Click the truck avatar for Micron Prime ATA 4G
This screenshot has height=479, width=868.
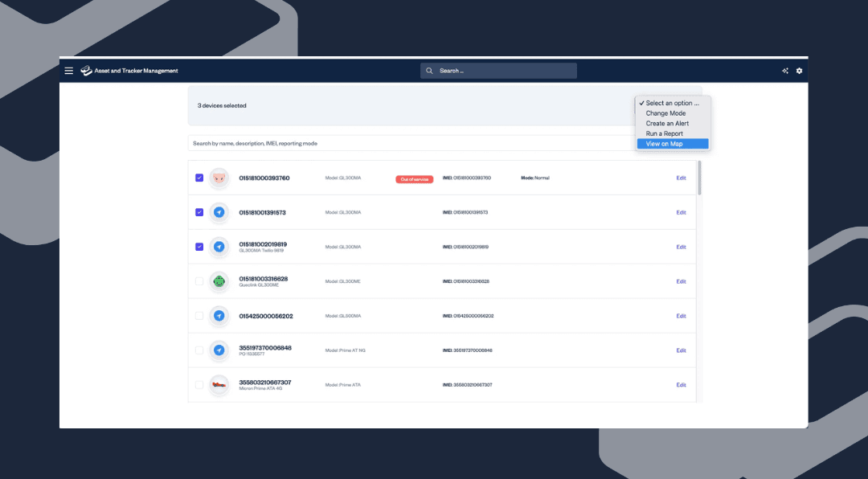coord(219,385)
